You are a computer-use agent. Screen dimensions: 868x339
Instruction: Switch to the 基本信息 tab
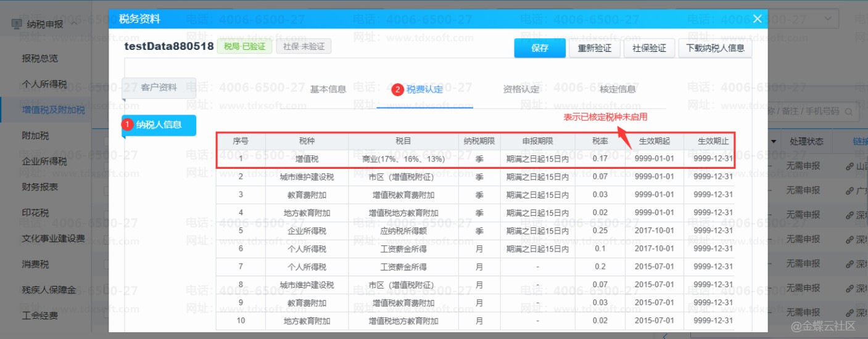point(328,89)
